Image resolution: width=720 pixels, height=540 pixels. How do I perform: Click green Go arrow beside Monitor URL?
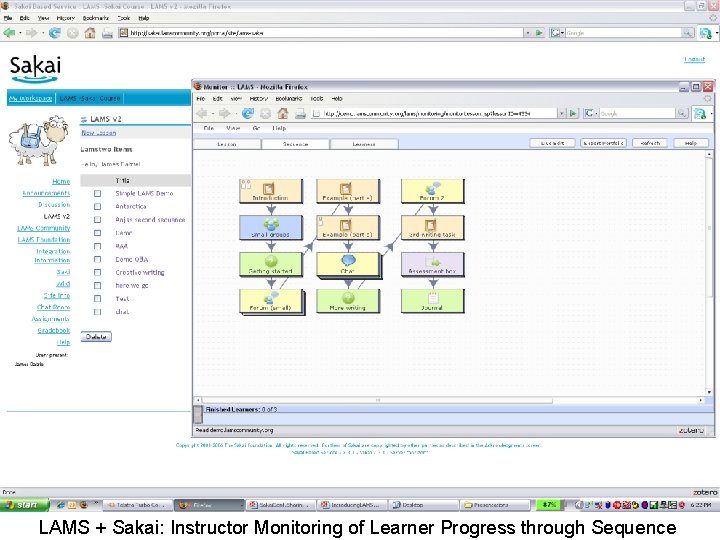573,113
